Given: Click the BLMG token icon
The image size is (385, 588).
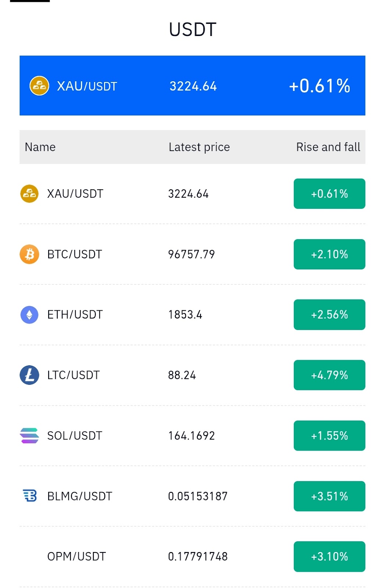Looking at the screenshot, I should point(30,496).
